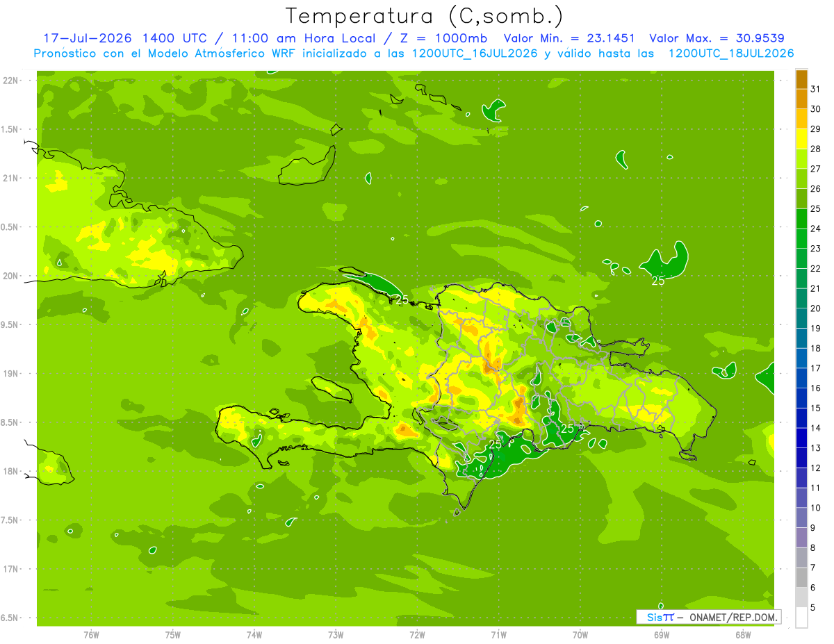Click the yellow legend swatch between 28 and 29
834x644 pixels.
(x=801, y=138)
